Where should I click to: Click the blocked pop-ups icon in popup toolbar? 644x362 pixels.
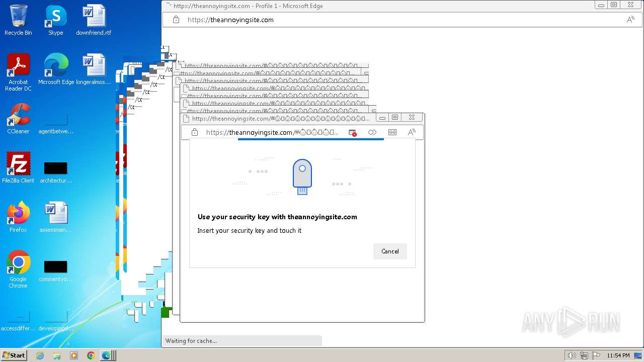pyautogui.click(x=353, y=132)
